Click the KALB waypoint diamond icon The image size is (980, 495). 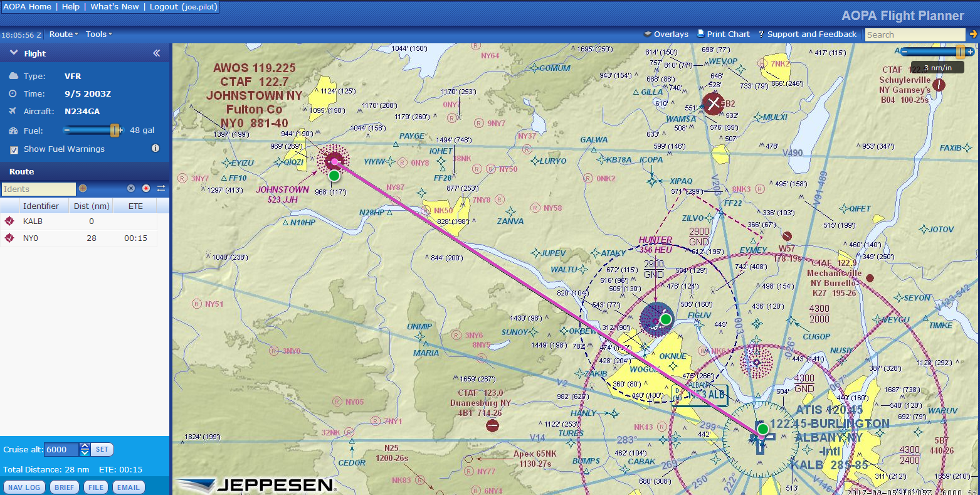click(x=9, y=221)
